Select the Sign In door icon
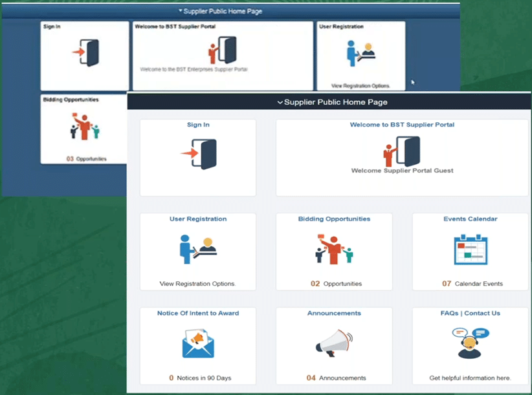This screenshot has height=395, width=532. pyautogui.click(x=198, y=155)
